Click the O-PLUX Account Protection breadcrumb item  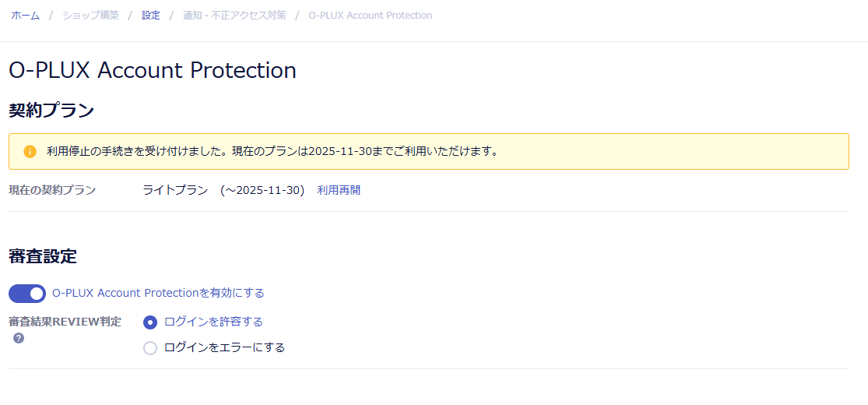(x=371, y=16)
